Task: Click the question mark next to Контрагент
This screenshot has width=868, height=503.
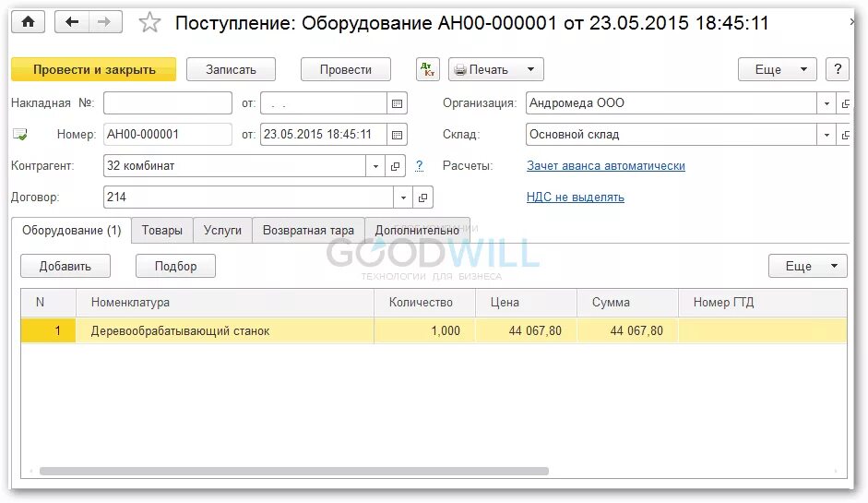Action: pos(419,165)
